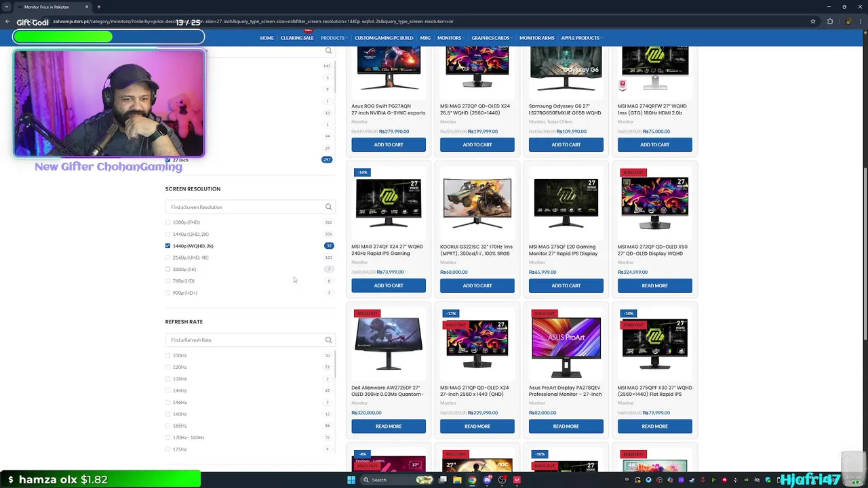Image resolution: width=868 pixels, height=488 pixels.
Task: Expand the Apple Products dropdown menu
Action: [x=581, y=38]
